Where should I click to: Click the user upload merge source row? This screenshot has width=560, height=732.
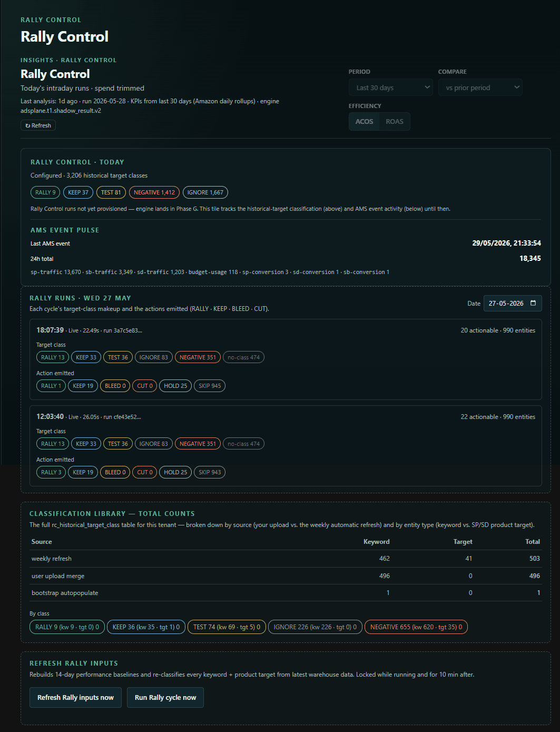click(x=286, y=576)
